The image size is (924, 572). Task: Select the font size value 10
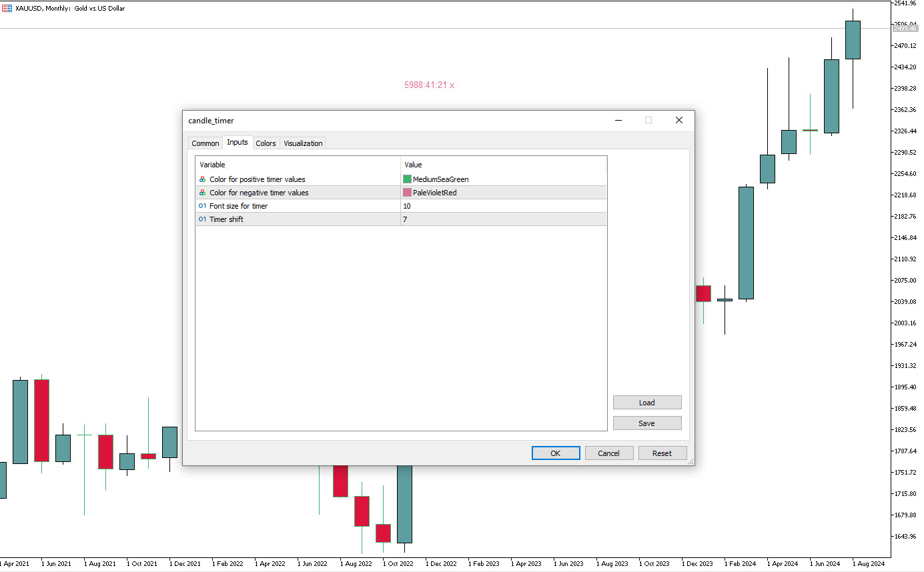tap(407, 206)
